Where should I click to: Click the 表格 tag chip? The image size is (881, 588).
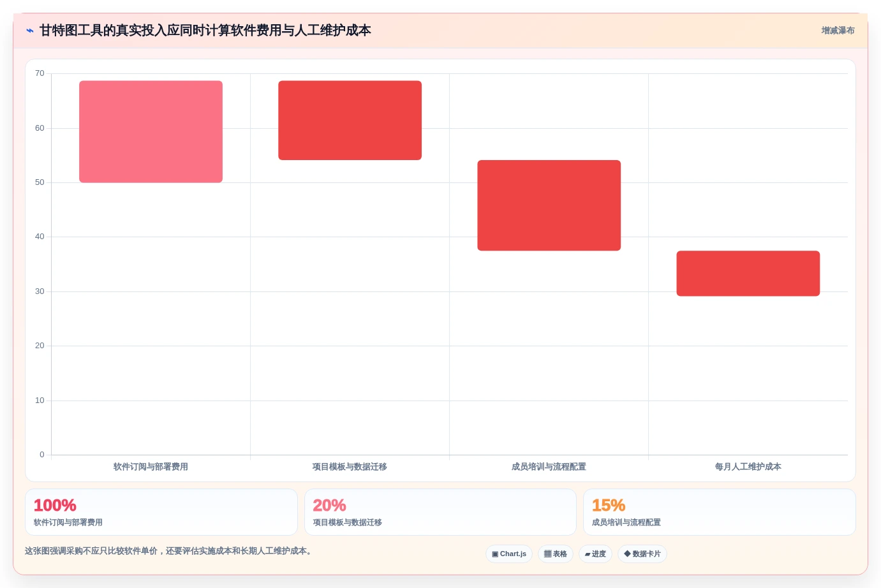[x=556, y=554]
